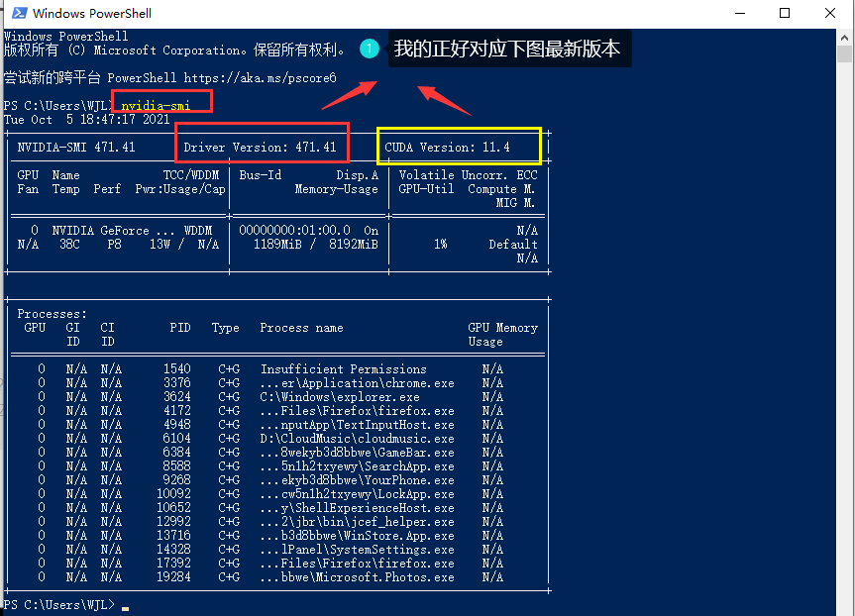Viewport: 855px width, 616px height.
Task: Click the chrome.exe process entry
Action: click(x=358, y=383)
